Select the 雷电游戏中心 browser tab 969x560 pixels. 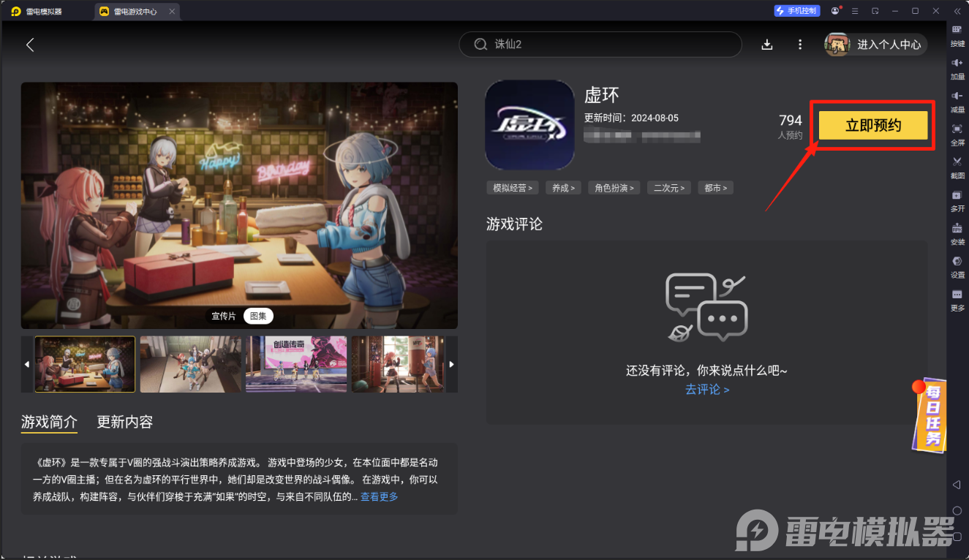[x=136, y=11]
